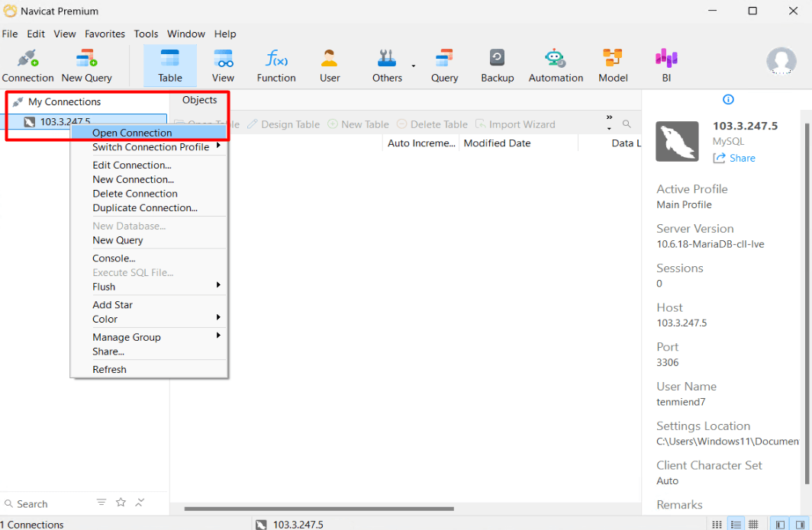Select the Table toolbar button
The width and height of the screenshot is (812, 530).
point(170,66)
